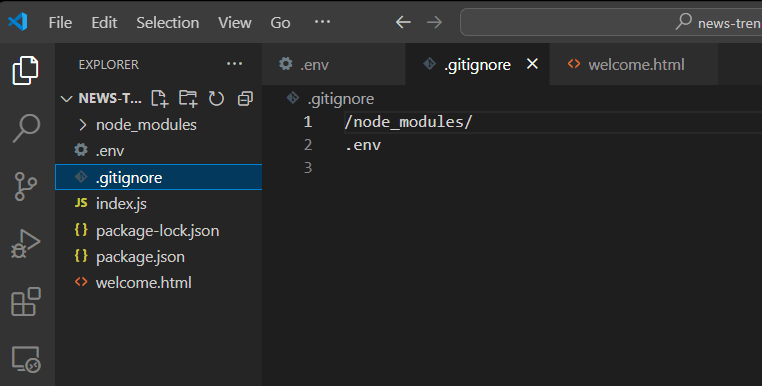
Task: Place cursor on /node_modules/ line
Action: click(408, 122)
